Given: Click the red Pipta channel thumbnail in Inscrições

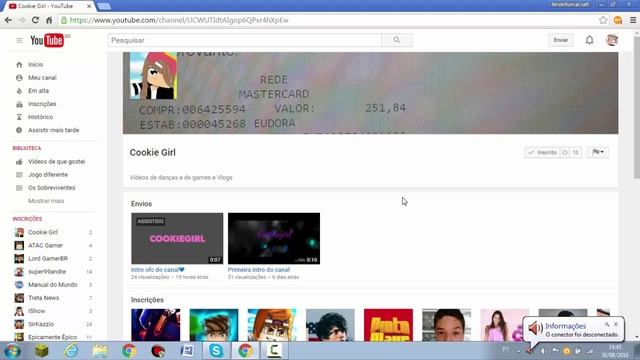Looking at the screenshot, I should click(388, 325).
